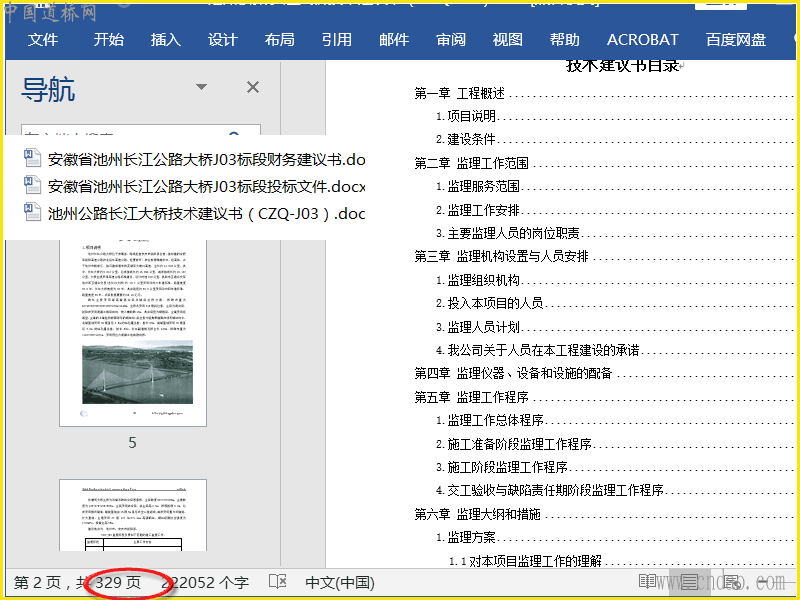Open the 视图 ribbon tab
This screenshot has height=600, width=800.
[x=507, y=39]
